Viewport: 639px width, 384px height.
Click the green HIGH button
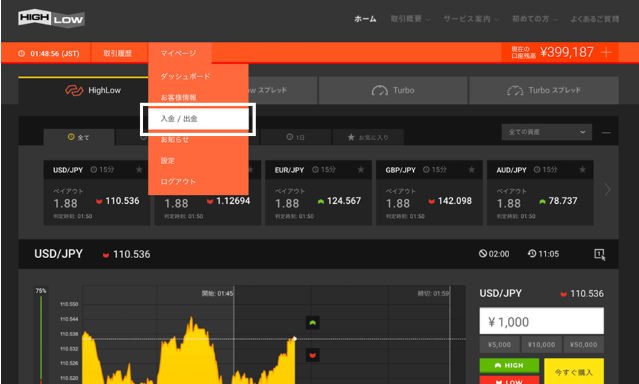click(x=509, y=365)
